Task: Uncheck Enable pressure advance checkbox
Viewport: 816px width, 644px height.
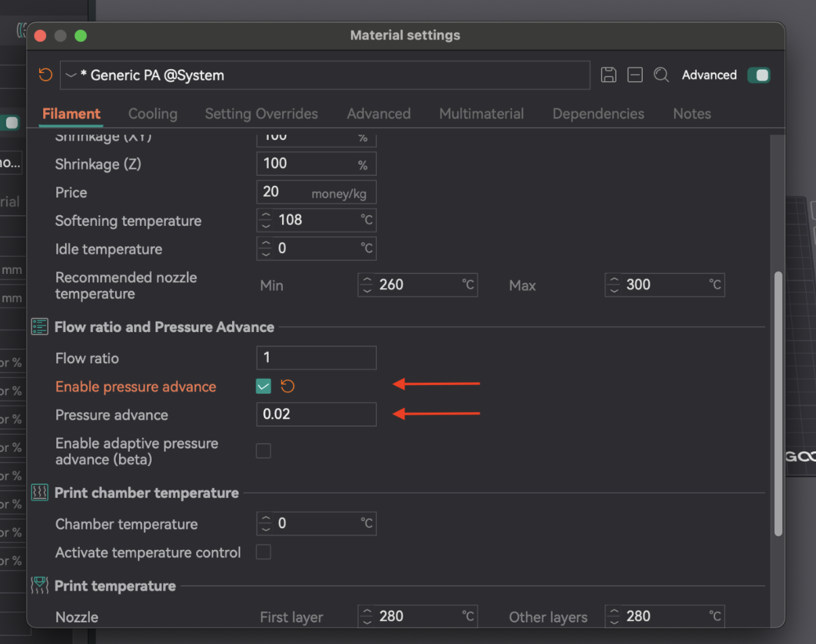Action: 263,386
